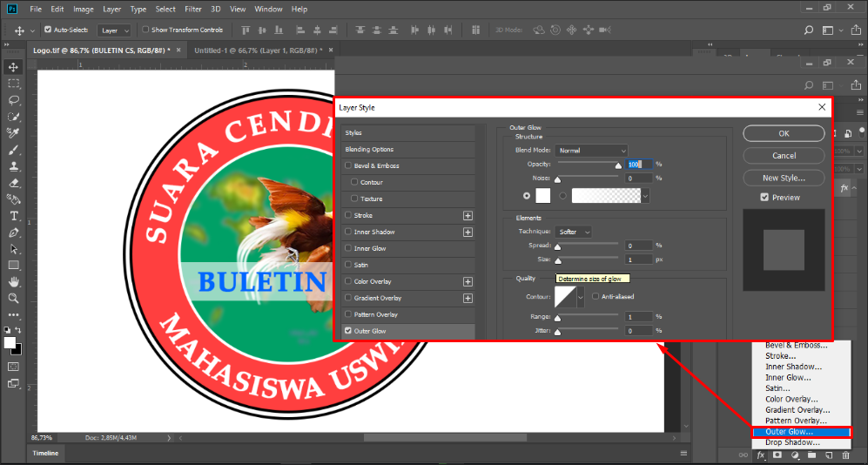Toggle Quick Mask mode icon
The height and width of the screenshot is (465, 868).
pyautogui.click(x=13, y=367)
